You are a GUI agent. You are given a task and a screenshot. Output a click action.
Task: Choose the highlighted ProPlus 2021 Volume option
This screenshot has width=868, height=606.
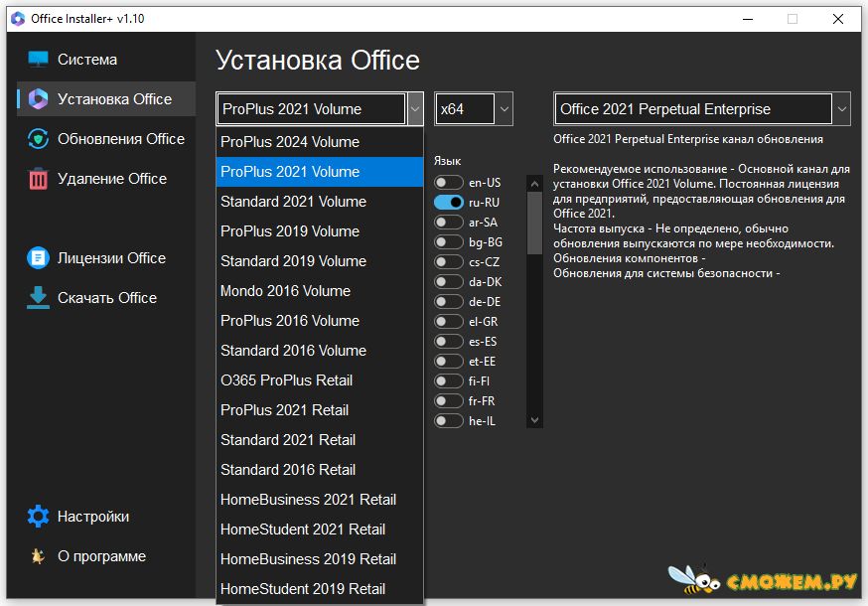(320, 172)
